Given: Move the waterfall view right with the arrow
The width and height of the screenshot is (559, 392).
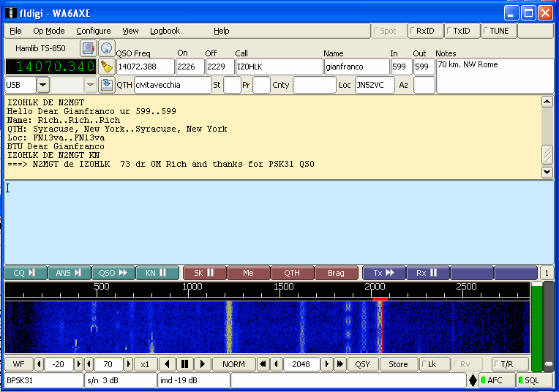Looking at the screenshot, I should 202,364.
